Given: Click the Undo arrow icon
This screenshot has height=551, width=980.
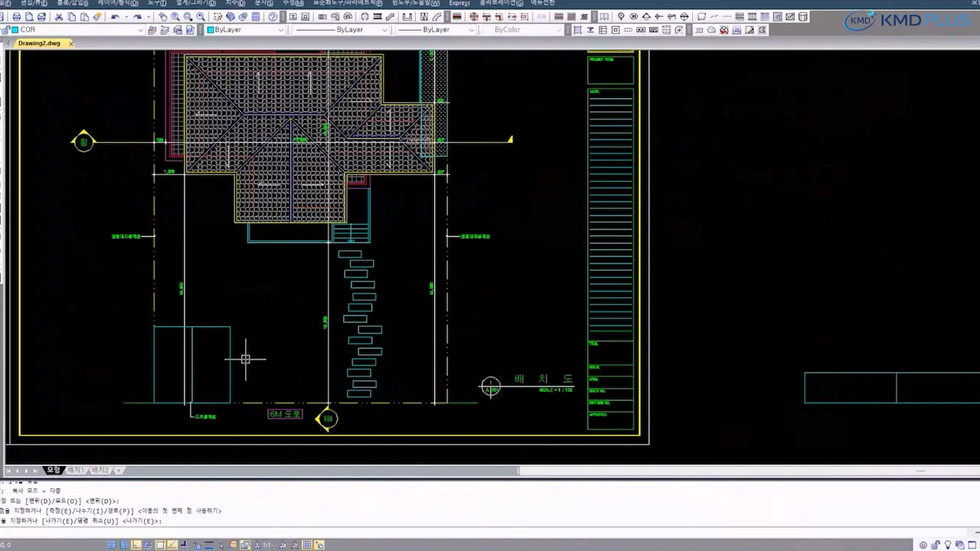Looking at the screenshot, I should [x=115, y=17].
